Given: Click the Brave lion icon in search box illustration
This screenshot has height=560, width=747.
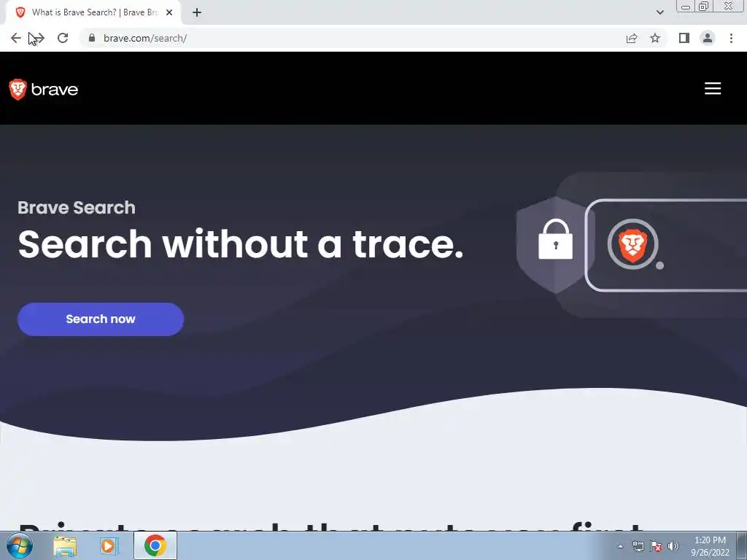Looking at the screenshot, I should (632, 244).
